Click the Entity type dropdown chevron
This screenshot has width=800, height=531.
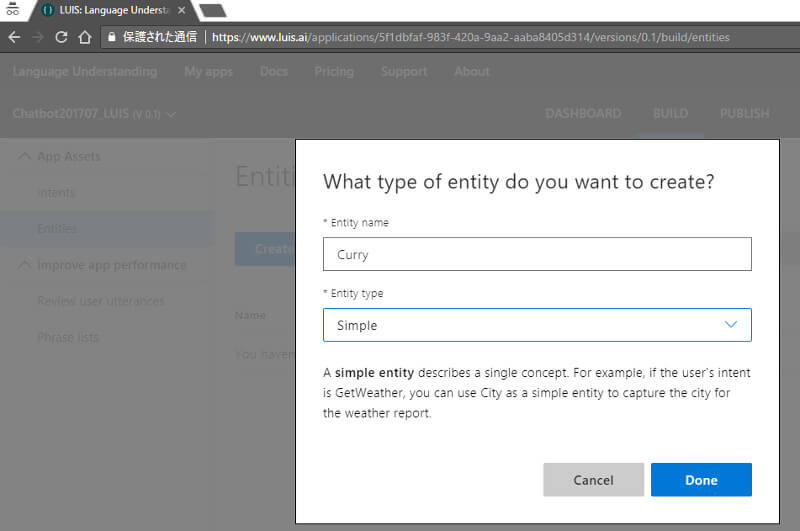[731, 324]
